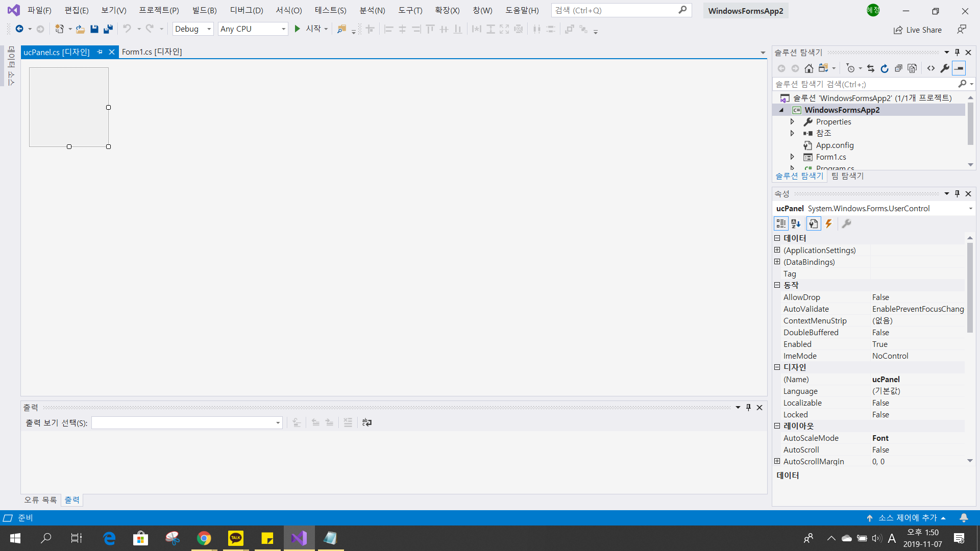Click the Alphabetical sort icon in Properties
Screen dimensions: 980x551
pos(796,223)
